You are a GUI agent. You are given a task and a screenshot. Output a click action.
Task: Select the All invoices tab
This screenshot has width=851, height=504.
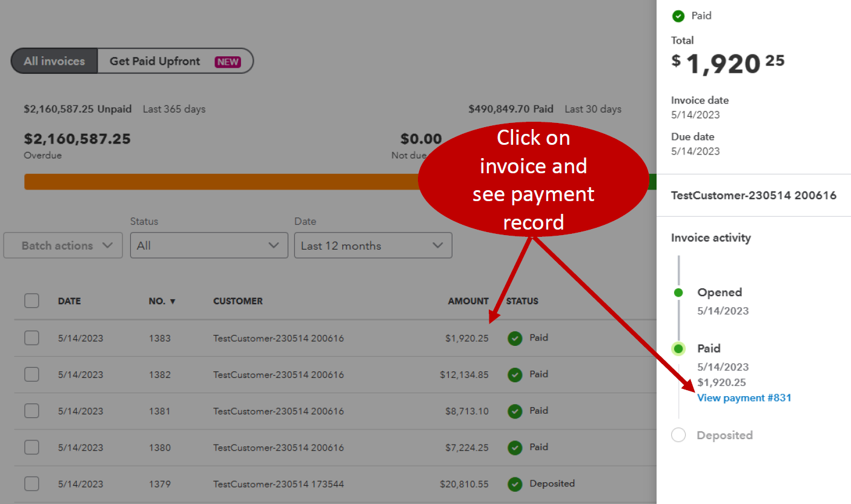point(54,61)
